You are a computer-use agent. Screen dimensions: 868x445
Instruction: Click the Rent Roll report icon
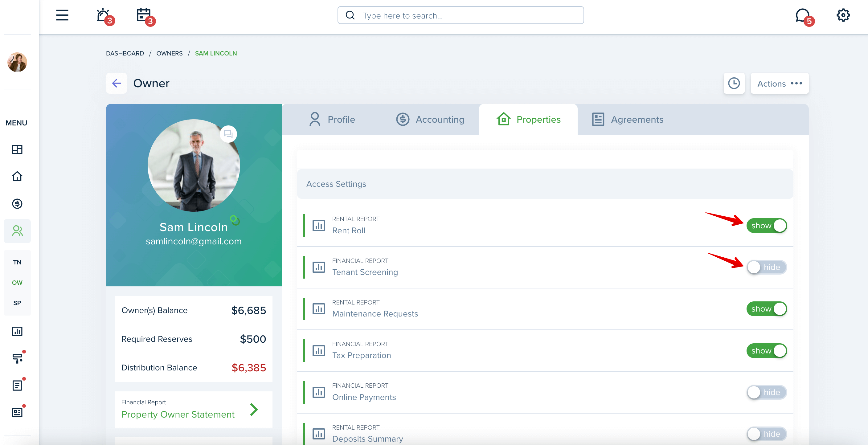(318, 225)
